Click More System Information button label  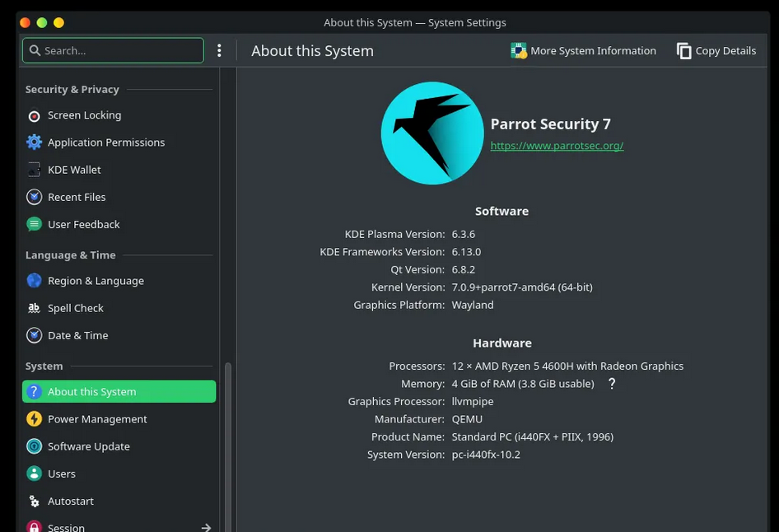pyautogui.click(x=593, y=51)
